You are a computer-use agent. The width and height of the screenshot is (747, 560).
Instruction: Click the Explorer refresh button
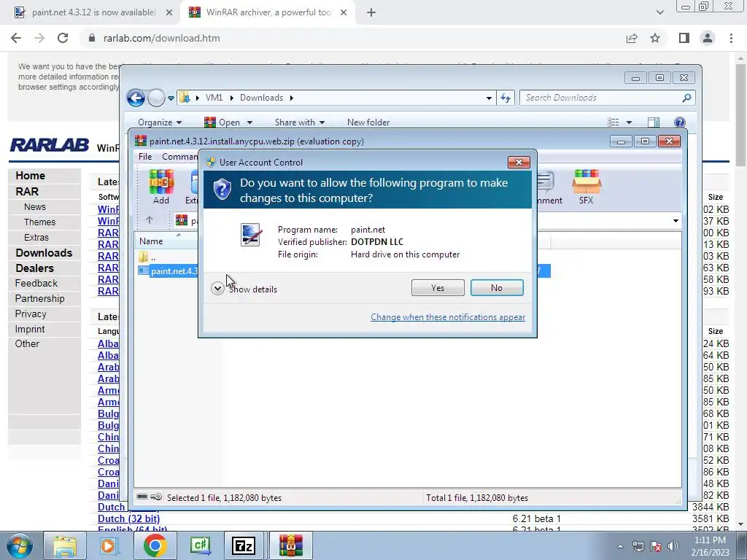[505, 98]
